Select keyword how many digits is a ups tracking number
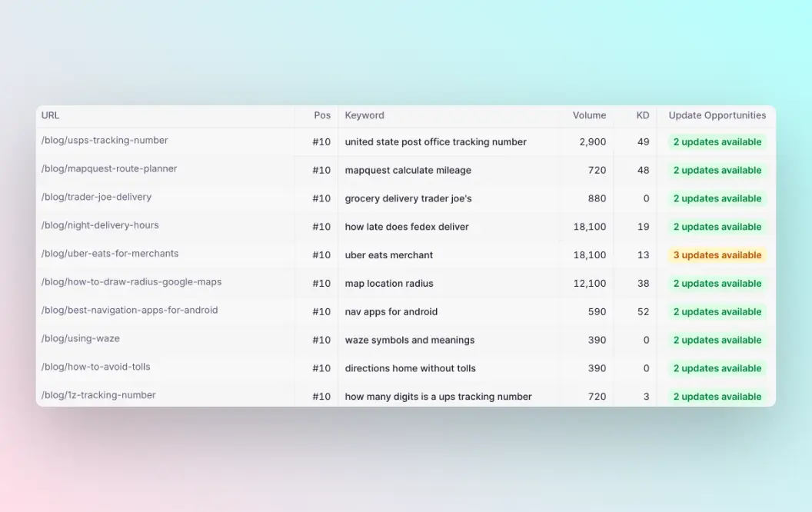This screenshot has height=512, width=812. tap(438, 397)
